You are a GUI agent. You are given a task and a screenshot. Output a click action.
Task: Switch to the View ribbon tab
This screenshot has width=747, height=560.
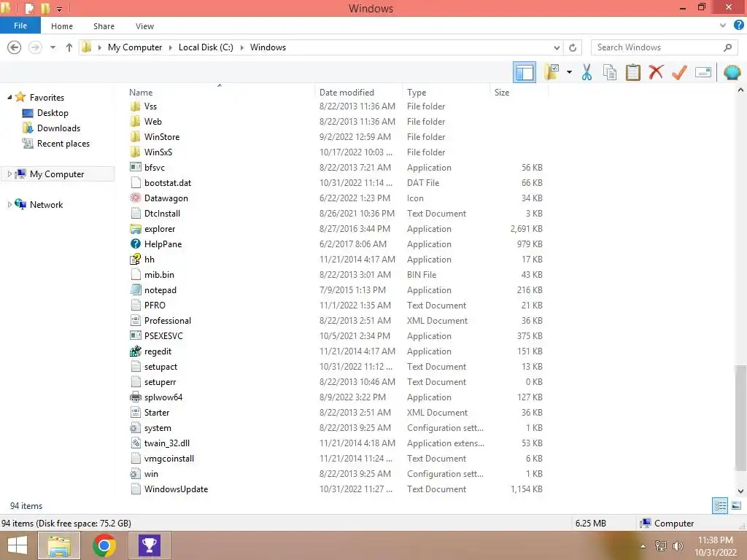point(144,26)
